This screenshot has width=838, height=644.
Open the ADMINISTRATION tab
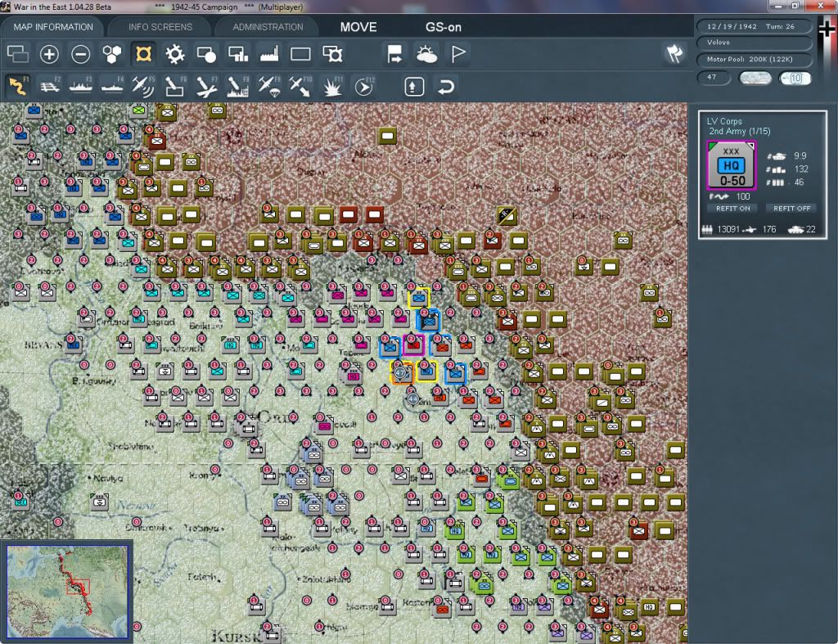coord(268,27)
